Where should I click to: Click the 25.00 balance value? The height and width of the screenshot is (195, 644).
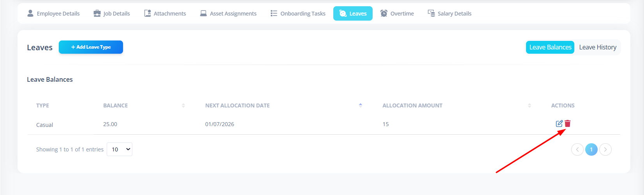[x=110, y=124]
